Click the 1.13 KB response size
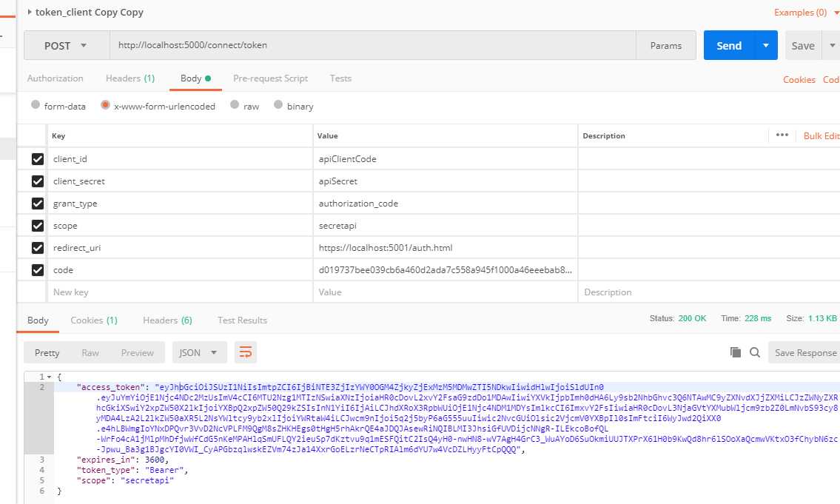This screenshot has width=840, height=504. point(822,318)
